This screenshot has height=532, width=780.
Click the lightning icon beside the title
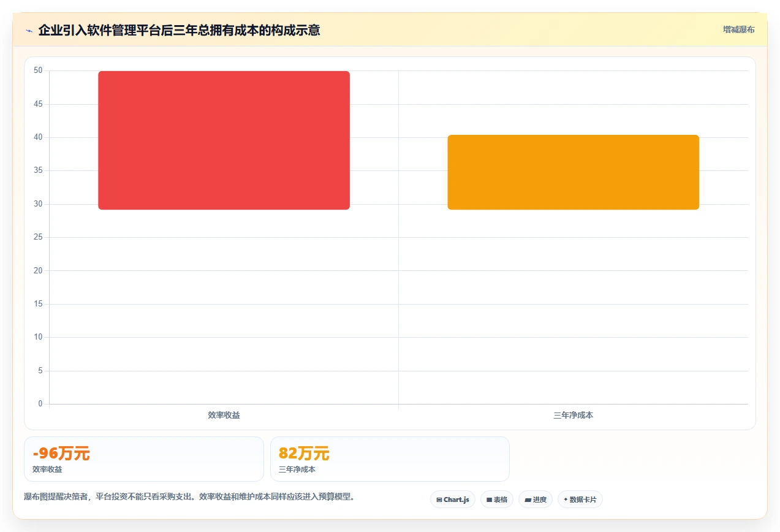(x=29, y=31)
